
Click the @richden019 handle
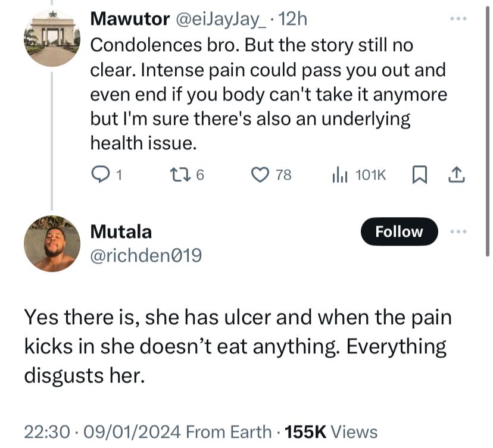tap(146, 256)
